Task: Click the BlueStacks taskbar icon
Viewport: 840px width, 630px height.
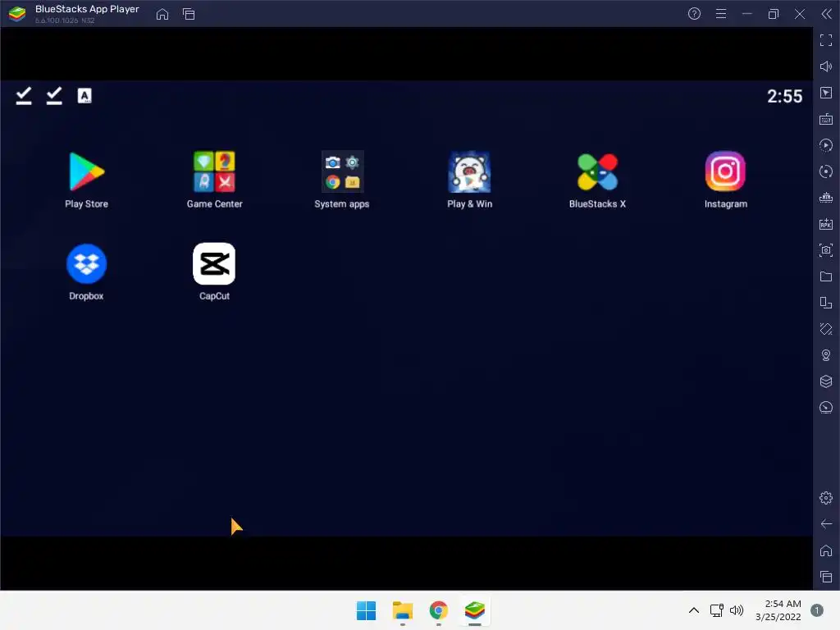Action: [x=475, y=610]
